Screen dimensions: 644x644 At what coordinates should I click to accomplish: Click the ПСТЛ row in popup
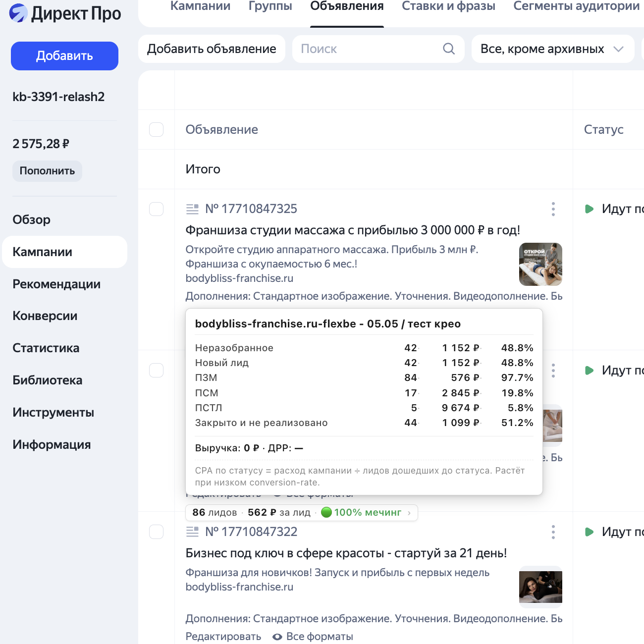[364, 408]
